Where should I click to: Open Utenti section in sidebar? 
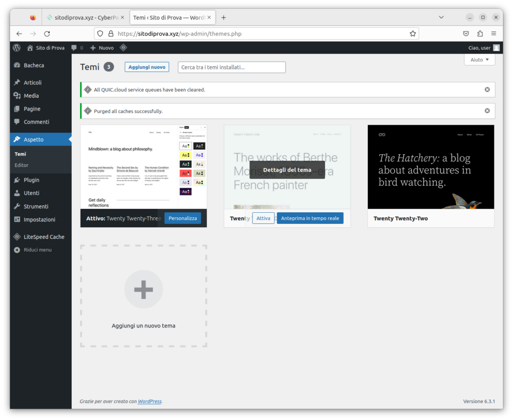pos(32,193)
